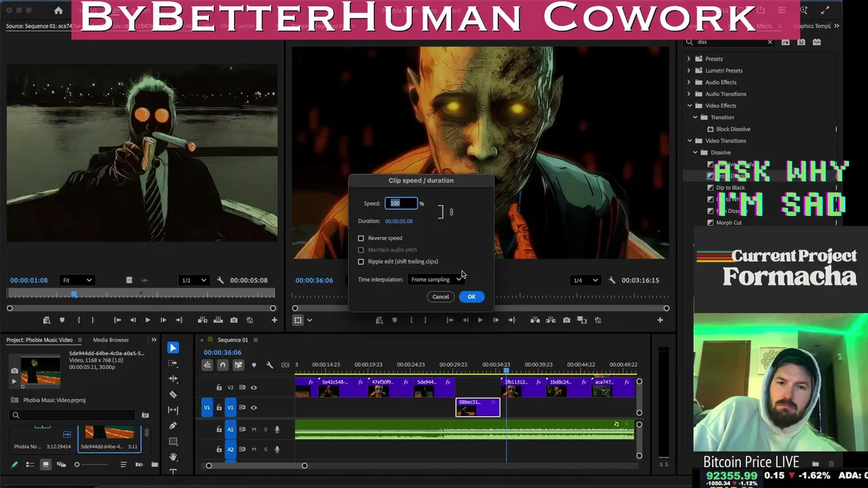Mute audio track A1
The image size is (868, 488).
[x=254, y=429]
